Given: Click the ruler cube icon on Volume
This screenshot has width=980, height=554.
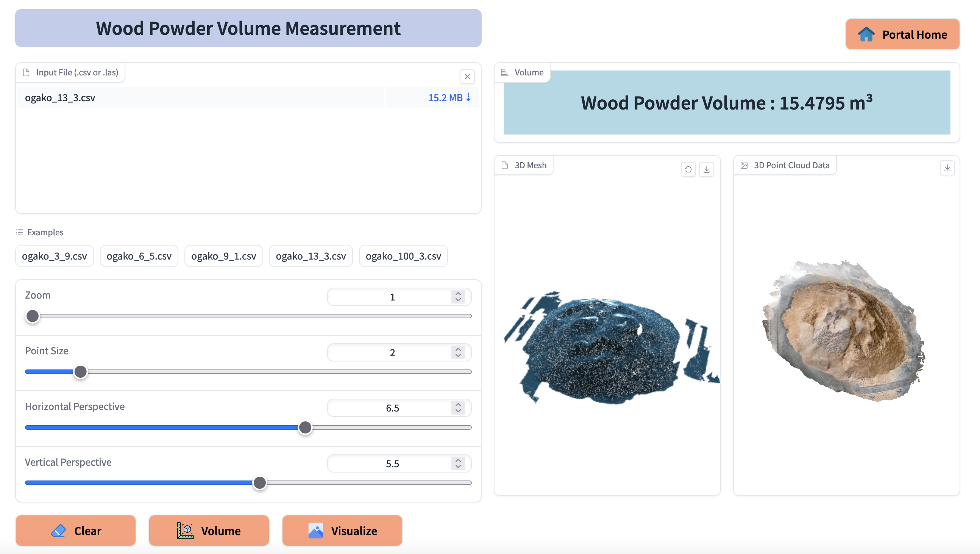Looking at the screenshot, I should tap(185, 531).
